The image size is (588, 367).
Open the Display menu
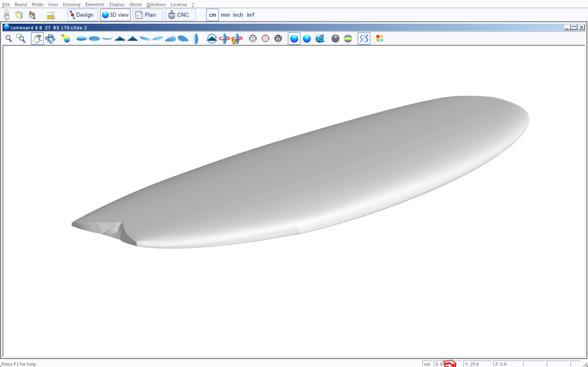pos(117,5)
